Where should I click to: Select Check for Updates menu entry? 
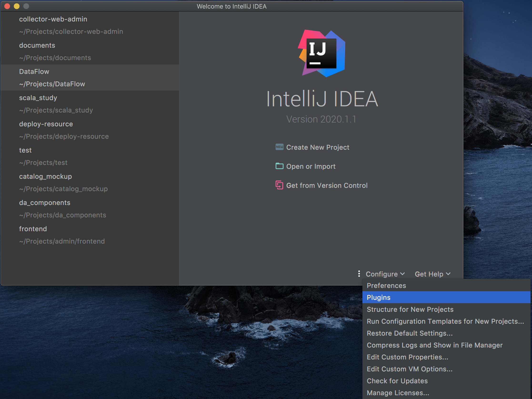(397, 381)
